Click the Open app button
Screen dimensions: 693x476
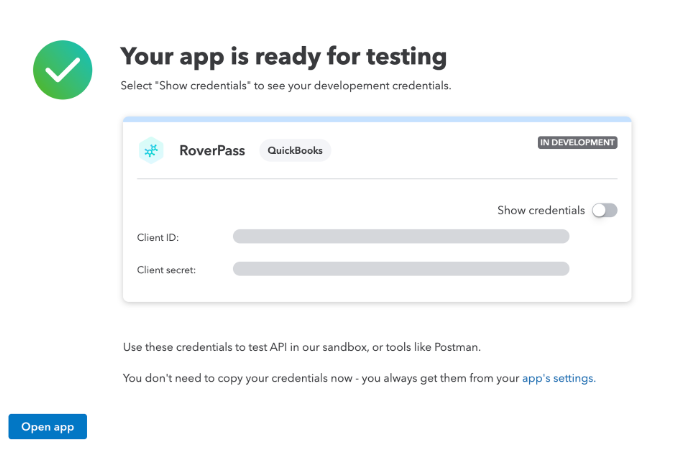click(48, 426)
